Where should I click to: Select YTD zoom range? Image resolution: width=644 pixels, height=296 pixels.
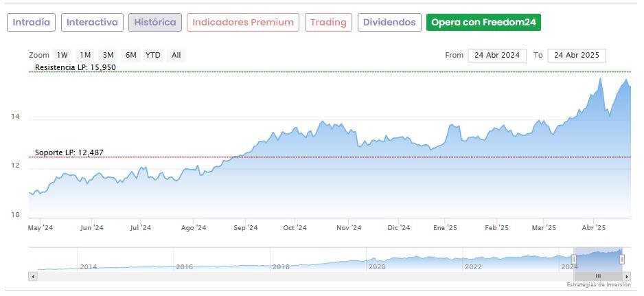(x=153, y=56)
